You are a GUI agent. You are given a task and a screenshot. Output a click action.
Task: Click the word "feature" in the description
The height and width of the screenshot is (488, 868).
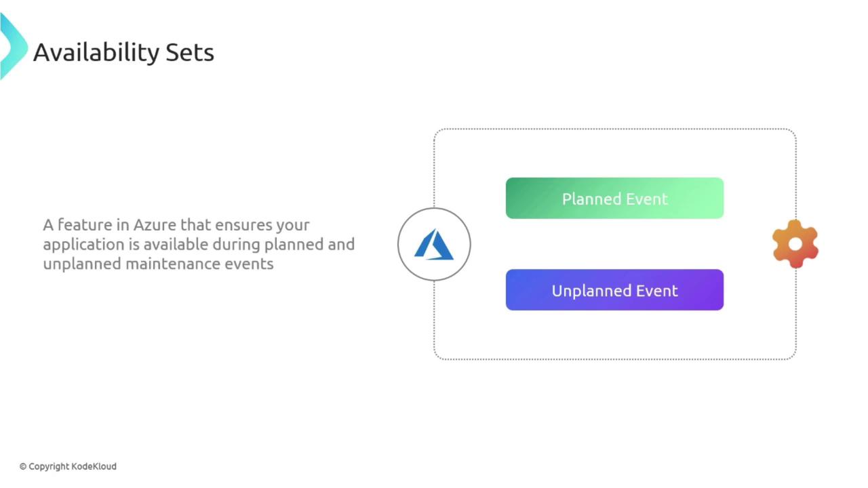coord(80,225)
